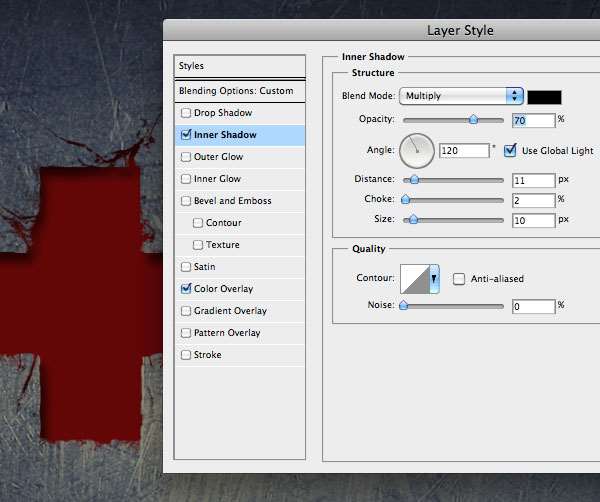Image resolution: width=600 pixels, height=502 pixels.
Task: Toggle Use Global Light checkbox
Action: click(x=510, y=151)
